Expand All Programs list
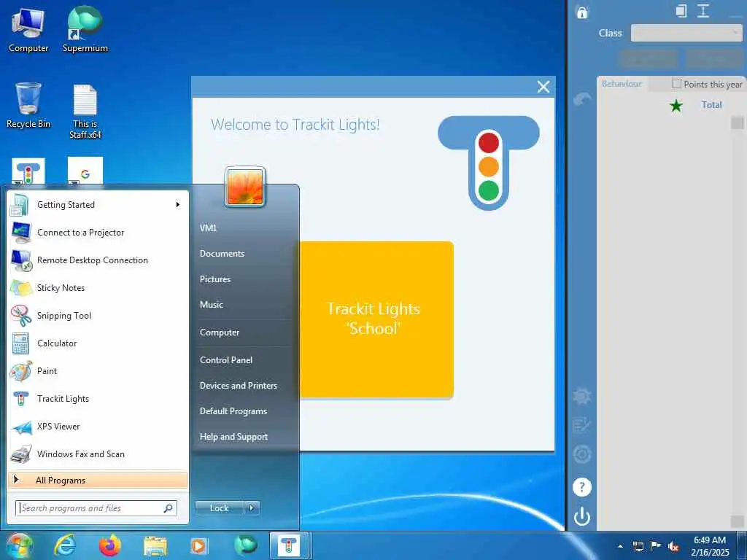Image resolution: width=747 pixels, height=560 pixels. [98, 480]
